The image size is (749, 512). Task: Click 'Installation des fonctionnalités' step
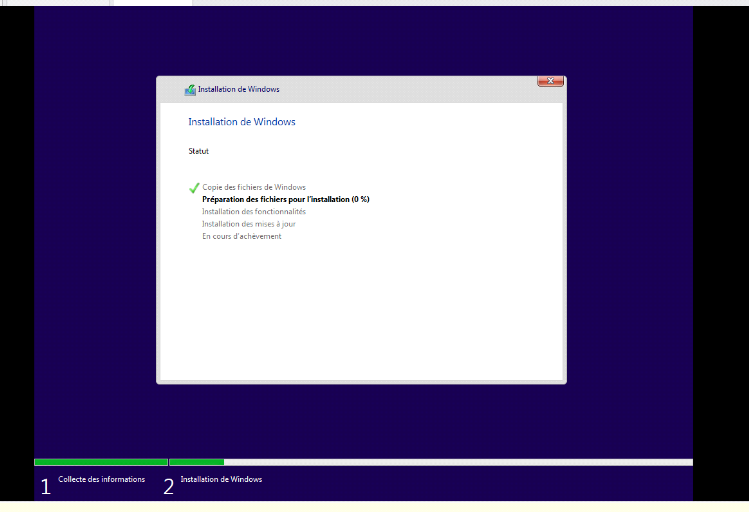click(x=254, y=212)
